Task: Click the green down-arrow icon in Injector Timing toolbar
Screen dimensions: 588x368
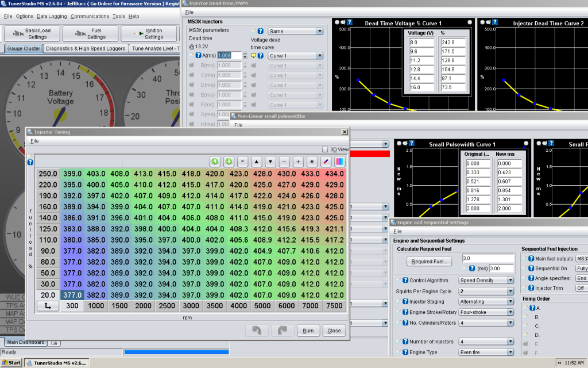Action: (x=228, y=162)
